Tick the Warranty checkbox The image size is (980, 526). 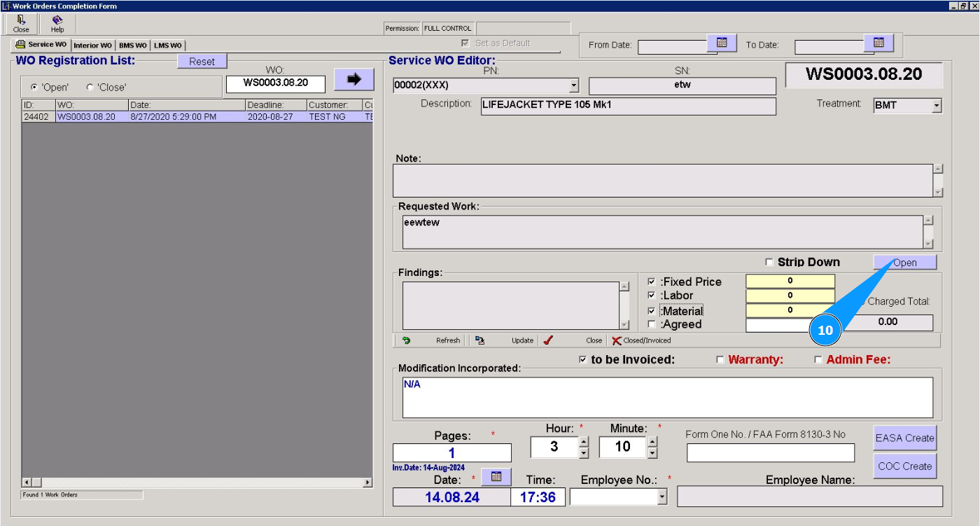(720, 360)
